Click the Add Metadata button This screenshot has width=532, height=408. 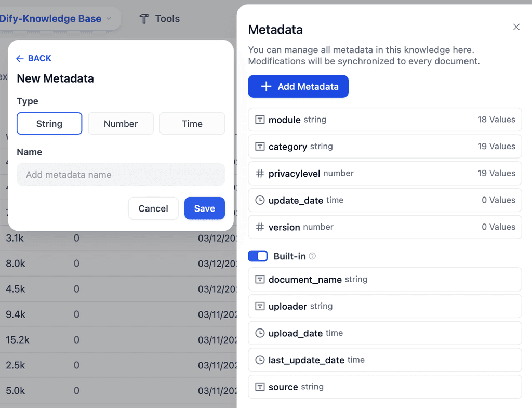(298, 86)
